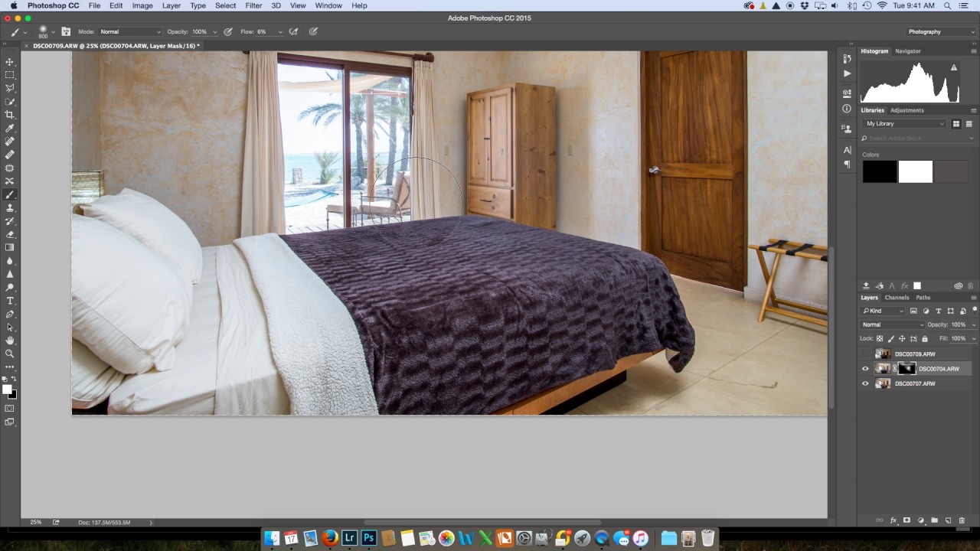The image size is (980, 551).
Task: Open the My Library dropdown
Action: click(905, 123)
